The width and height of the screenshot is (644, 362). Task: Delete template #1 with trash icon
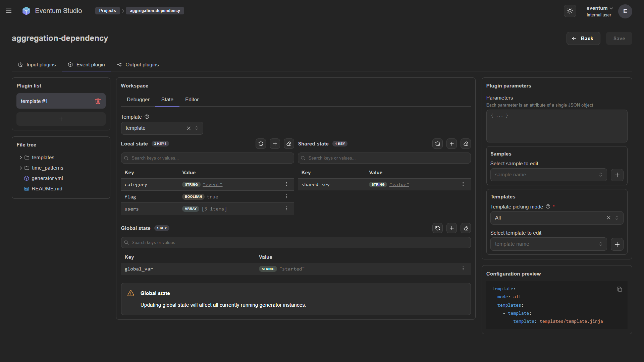pos(98,101)
